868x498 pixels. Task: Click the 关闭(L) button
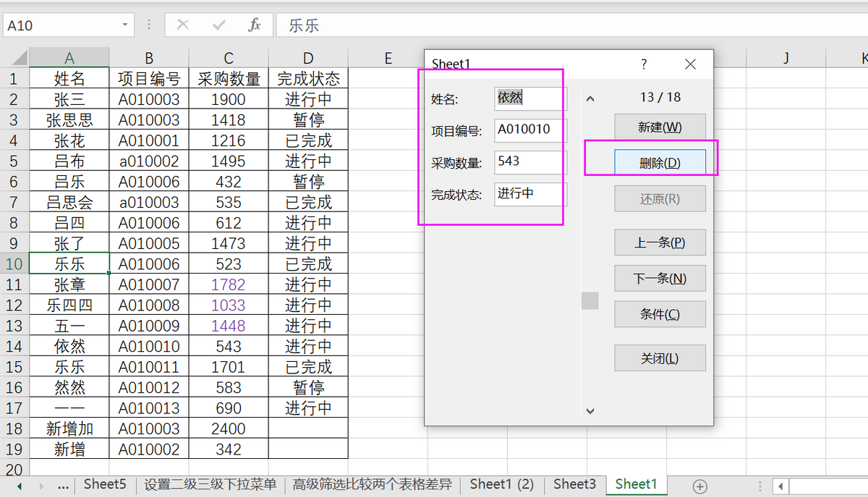pyautogui.click(x=660, y=358)
